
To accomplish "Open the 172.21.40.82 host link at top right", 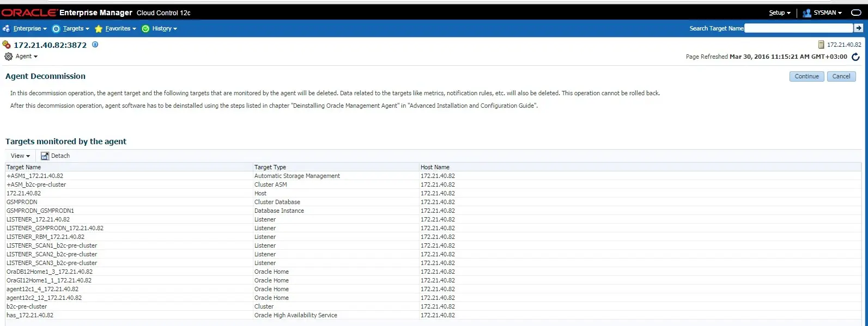I will pyautogui.click(x=844, y=45).
